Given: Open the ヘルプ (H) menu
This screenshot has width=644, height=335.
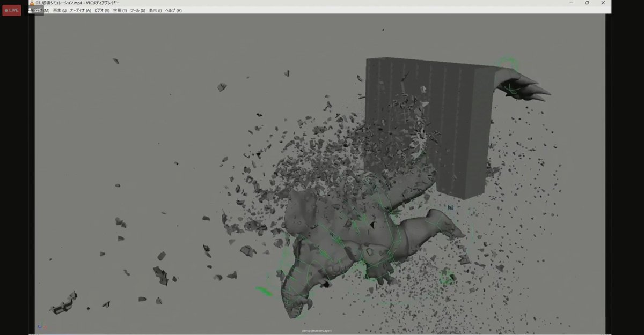Looking at the screenshot, I should point(173,10).
